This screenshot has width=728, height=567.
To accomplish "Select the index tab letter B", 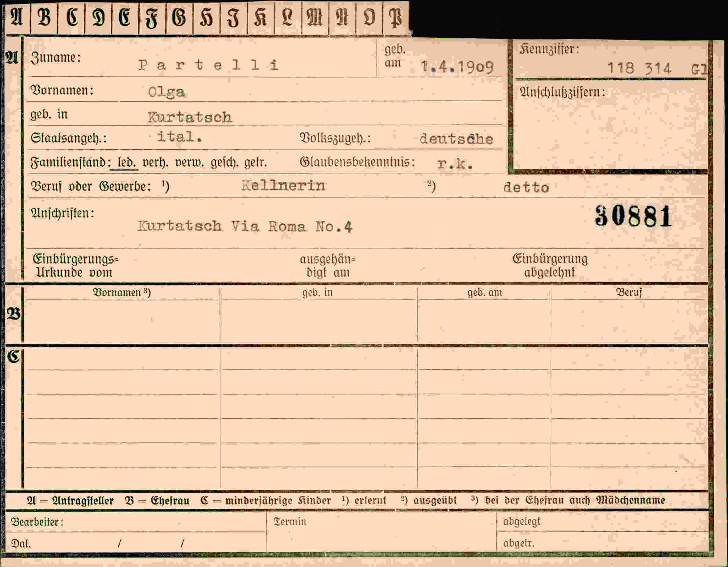I will [44, 17].
